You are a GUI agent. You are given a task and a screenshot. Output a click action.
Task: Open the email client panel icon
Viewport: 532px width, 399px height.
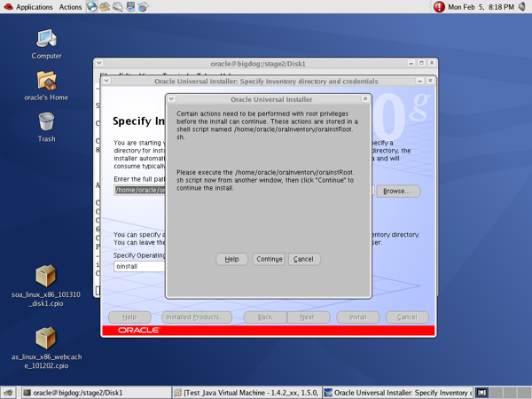coord(105,6)
